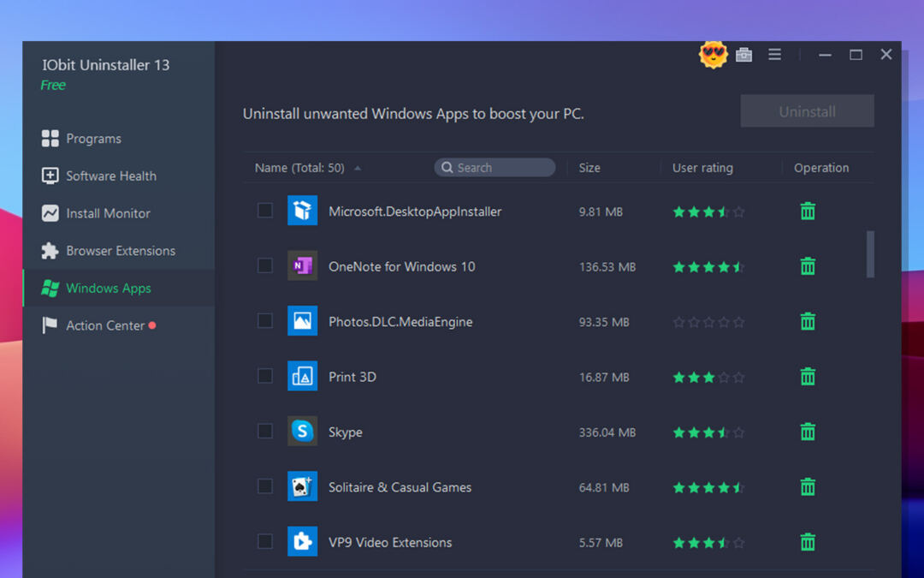Sort the list by Size column
Image resolution: width=924 pixels, height=578 pixels.
[x=589, y=168]
